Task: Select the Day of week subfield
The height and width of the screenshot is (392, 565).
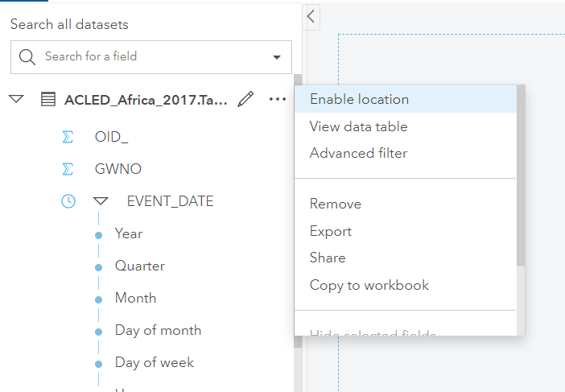Action: coord(155,362)
